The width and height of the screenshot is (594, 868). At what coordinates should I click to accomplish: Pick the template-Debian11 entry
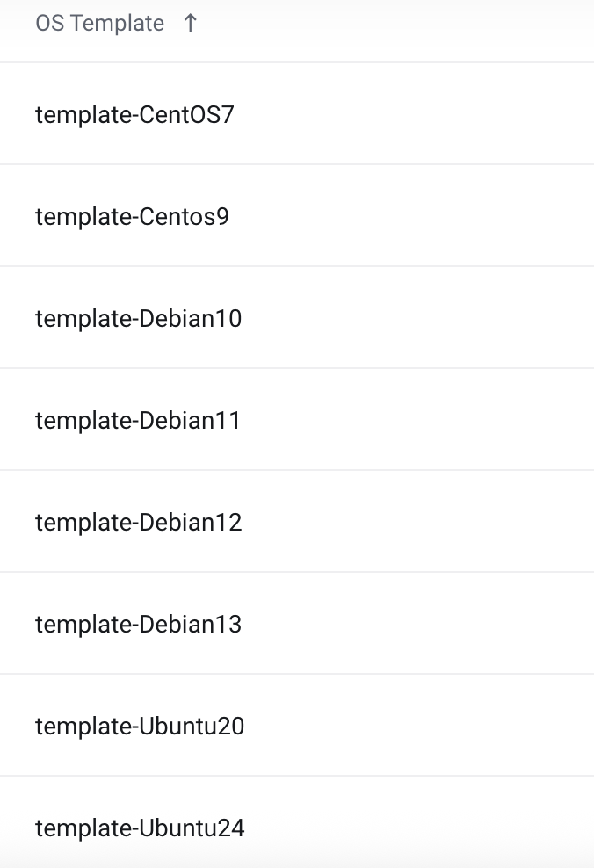click(x=297, y=419)
